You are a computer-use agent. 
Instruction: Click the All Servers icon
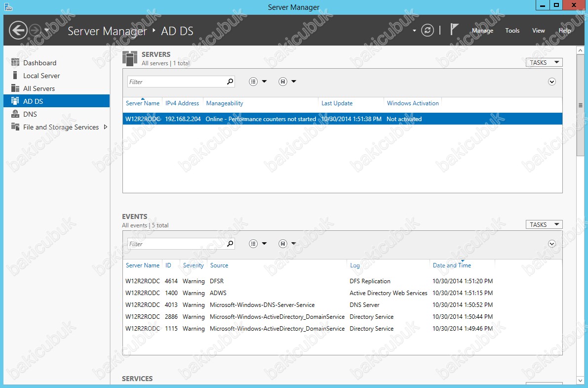tap(15, 88)
